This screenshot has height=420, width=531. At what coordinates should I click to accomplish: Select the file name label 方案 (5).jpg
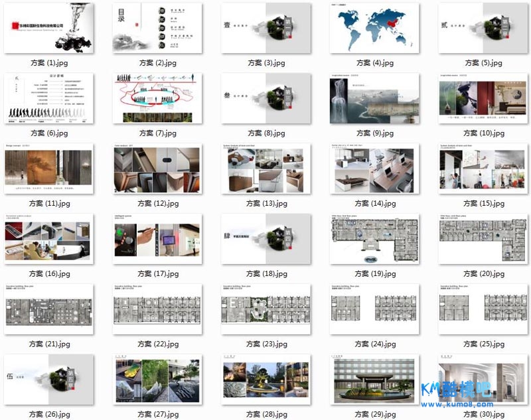(483, 63)
